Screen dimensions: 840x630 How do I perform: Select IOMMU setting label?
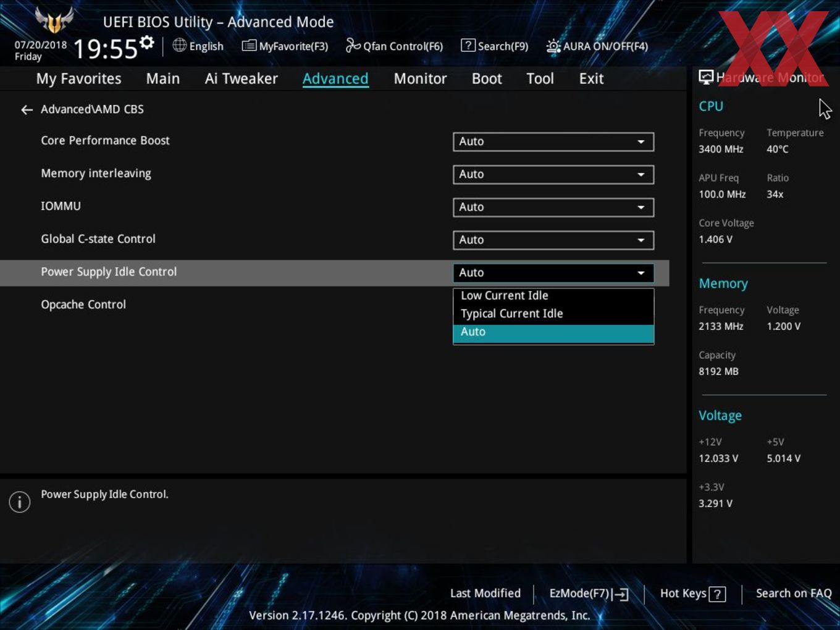click(x=61, y=206)
